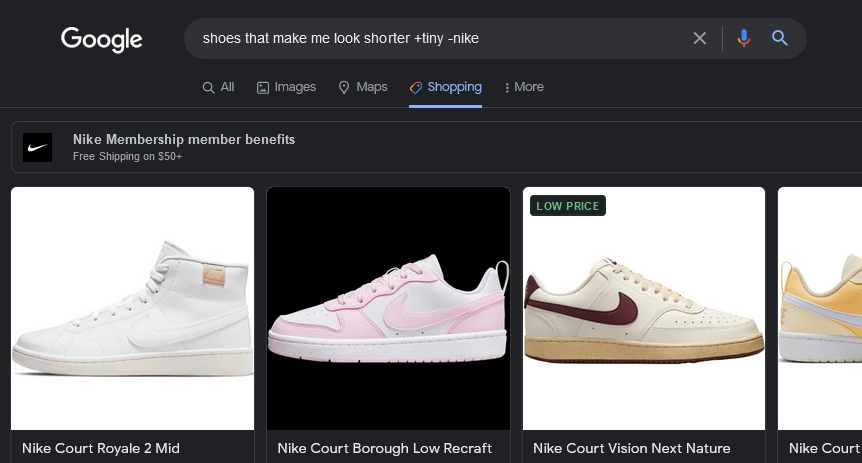This screenshot has width=862, height=463.
Task: Open Nike Court Royale 2 Mid image
Action: point(132,308)
